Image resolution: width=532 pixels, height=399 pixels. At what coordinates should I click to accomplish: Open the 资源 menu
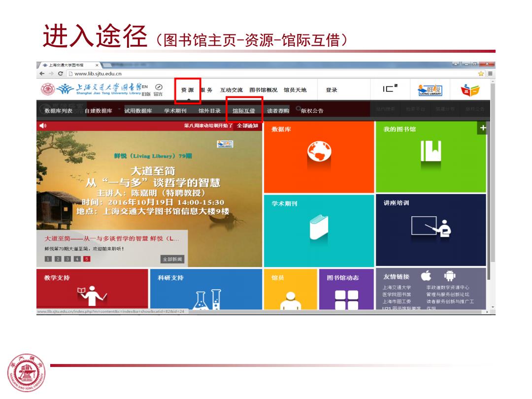187,90
